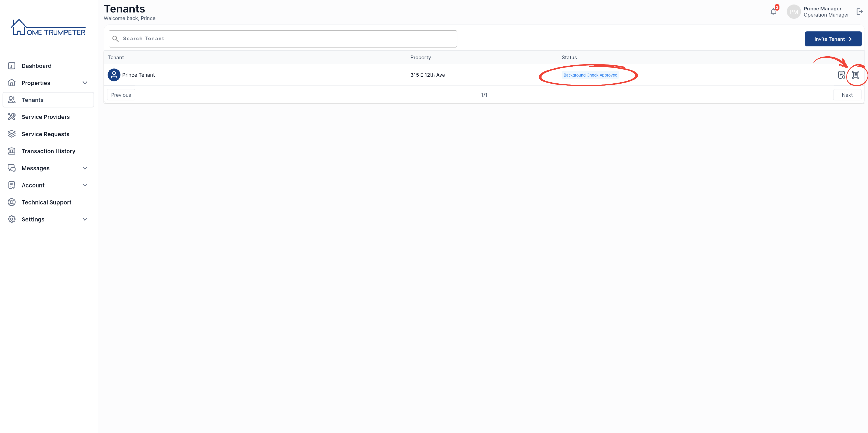This screenshot has height=433, width=868.
Task: Click the Prince Tenant avatar icon
Action: point(114,75)
